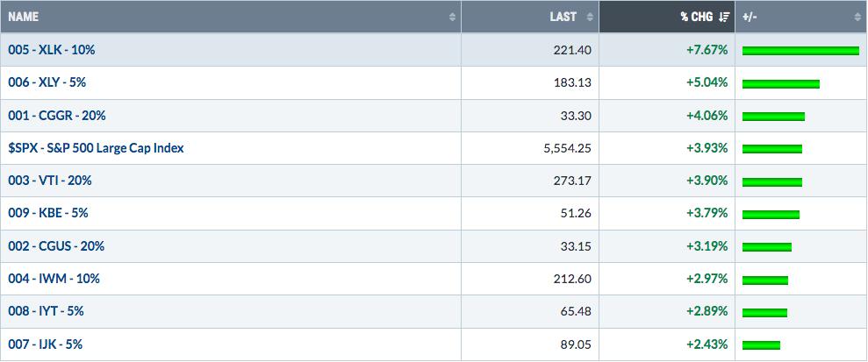Click the +/- column sort arrows
Image resolution: width=868 pixels, height=362 pixels.
point(858,18)
